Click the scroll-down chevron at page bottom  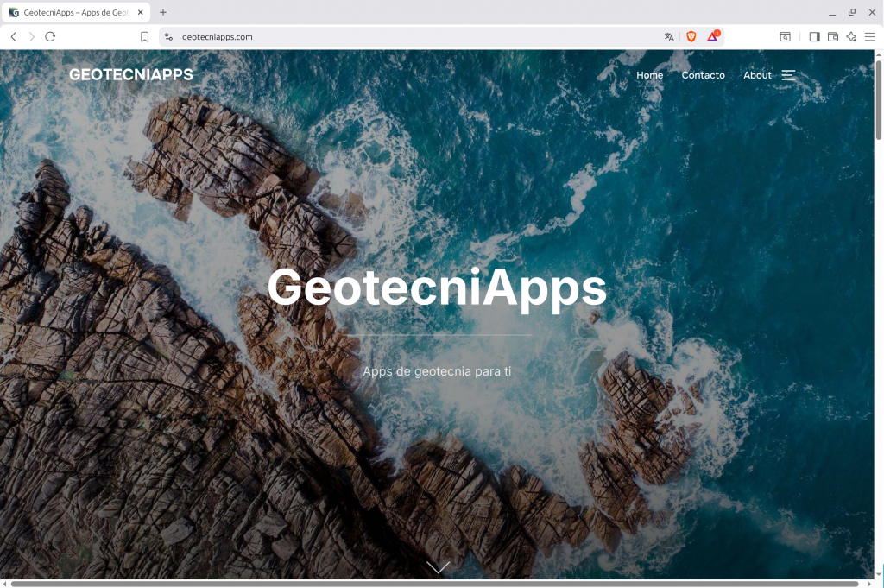(x=438, y=567)
